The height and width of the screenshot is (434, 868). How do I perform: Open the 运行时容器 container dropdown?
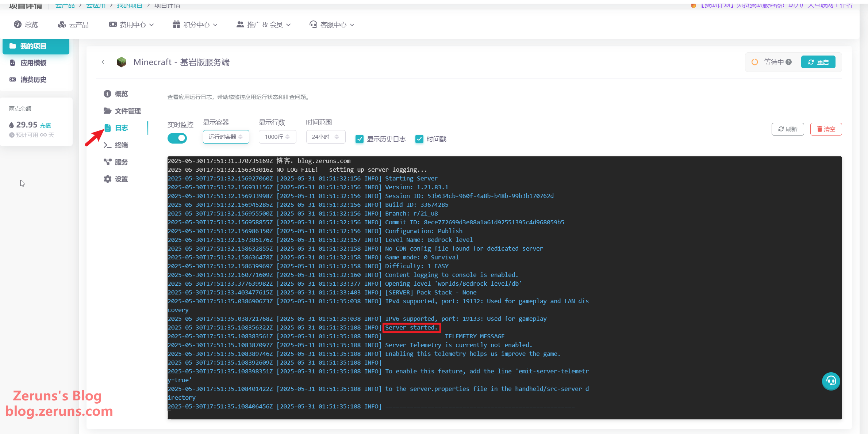[x=226, y=137]
